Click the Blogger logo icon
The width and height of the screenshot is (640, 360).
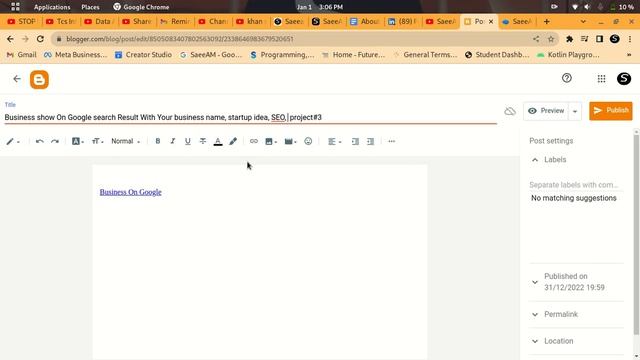tap(39, 80)
